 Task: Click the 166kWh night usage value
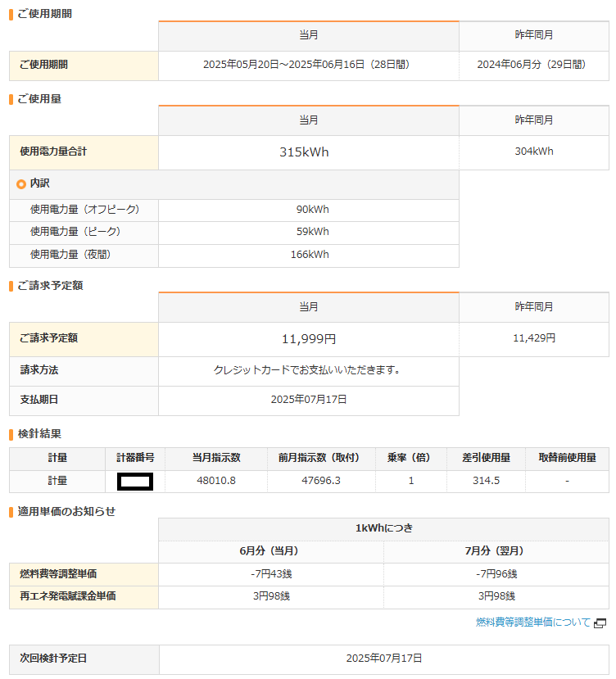coord(310,255)
